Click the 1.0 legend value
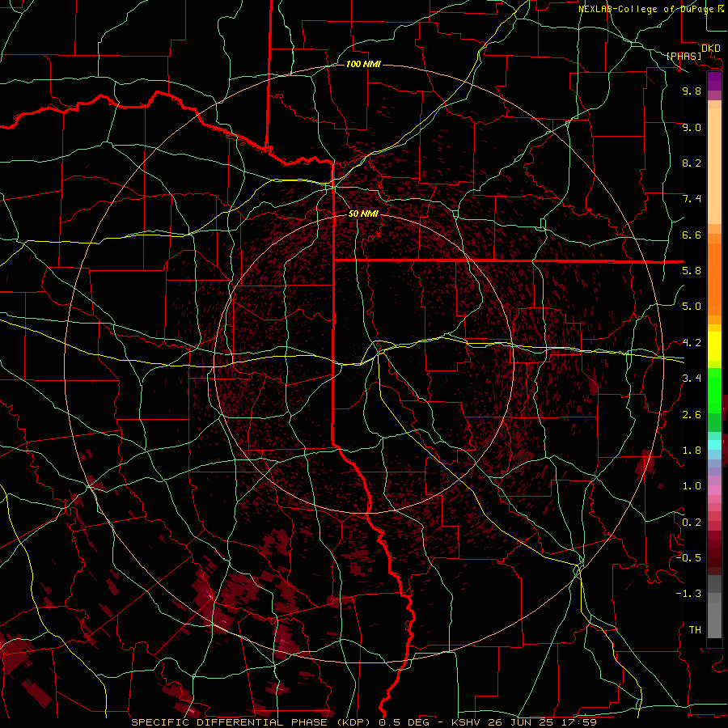Viewport: 728px width, 728px height. (692, 486)
